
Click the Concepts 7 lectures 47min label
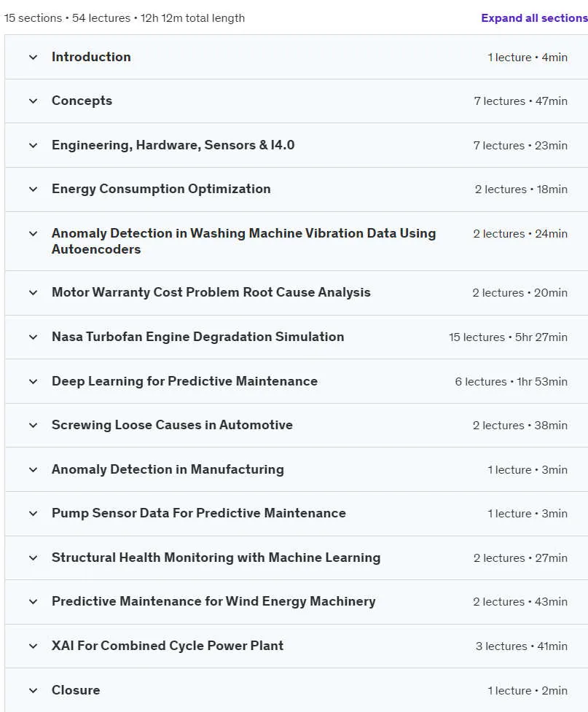click(x=521, y=101)
